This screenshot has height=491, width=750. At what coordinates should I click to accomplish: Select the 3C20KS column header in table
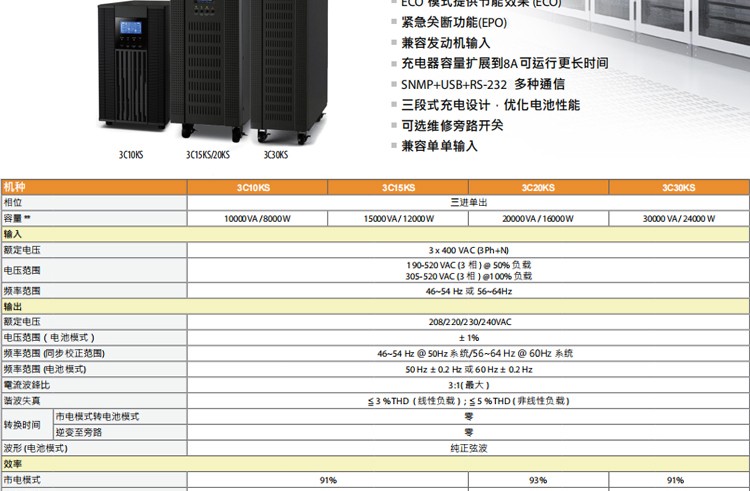coord(538,187)
